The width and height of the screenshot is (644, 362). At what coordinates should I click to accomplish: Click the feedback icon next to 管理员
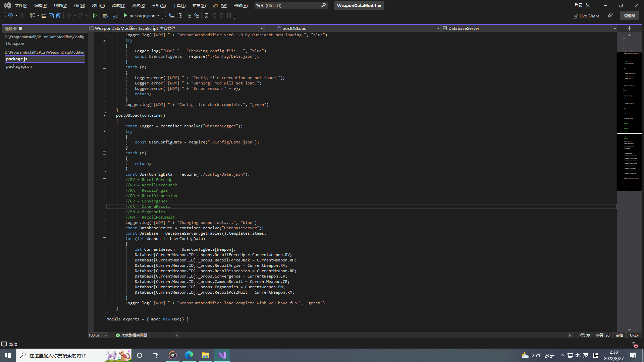610,16
